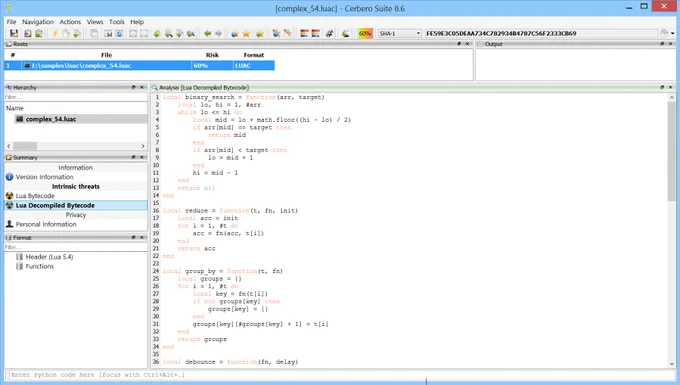
Task: Click the 60% risk color indicator in toolbar
Action: [x=365, y=33]
